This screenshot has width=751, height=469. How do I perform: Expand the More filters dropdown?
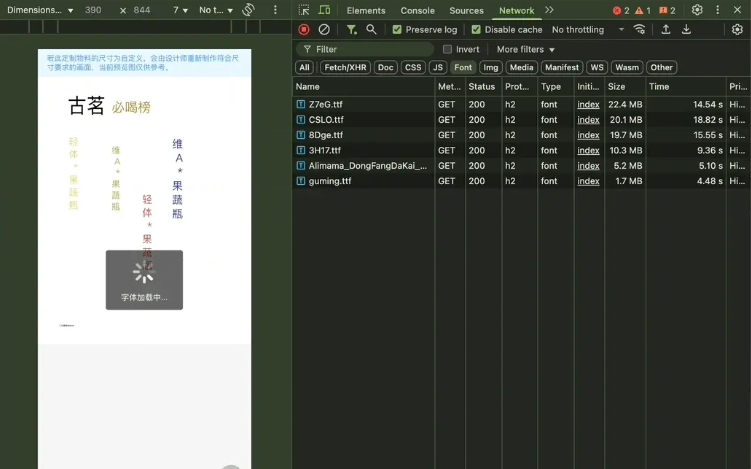point(525,49)
